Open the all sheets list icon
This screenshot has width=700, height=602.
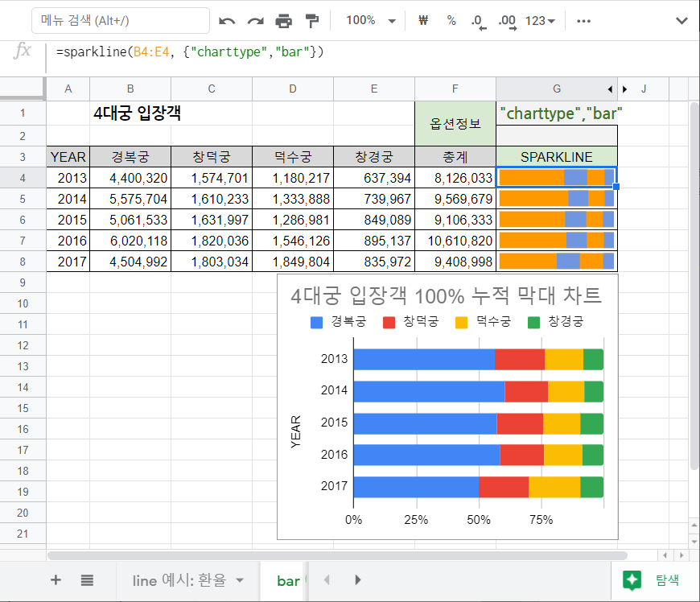click(87, 580)
